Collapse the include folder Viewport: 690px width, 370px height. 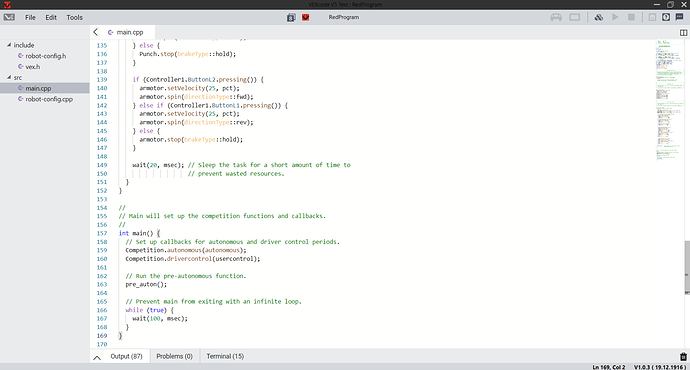pos(9,45)
